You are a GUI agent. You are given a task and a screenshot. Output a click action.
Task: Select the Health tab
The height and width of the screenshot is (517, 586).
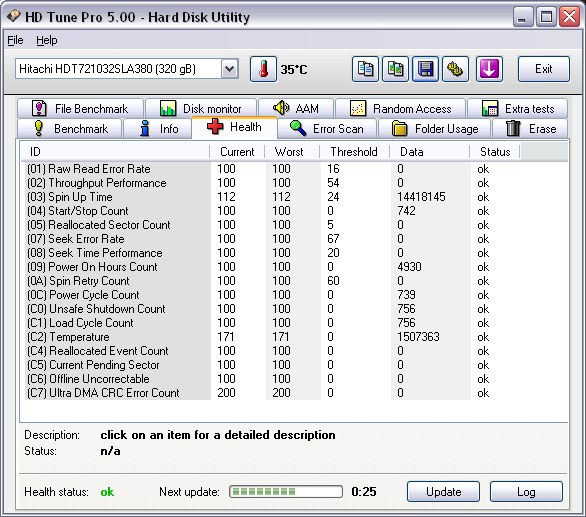click(234, 127)
